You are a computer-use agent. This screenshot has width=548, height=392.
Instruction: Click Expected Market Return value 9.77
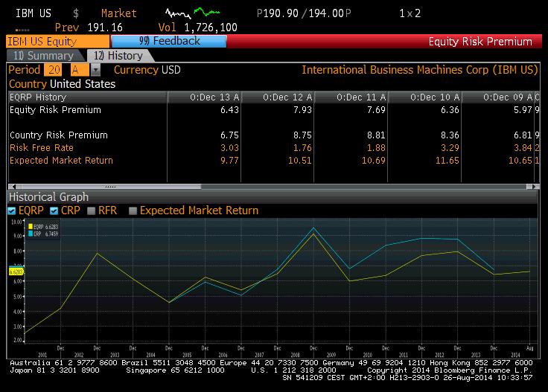229,160
